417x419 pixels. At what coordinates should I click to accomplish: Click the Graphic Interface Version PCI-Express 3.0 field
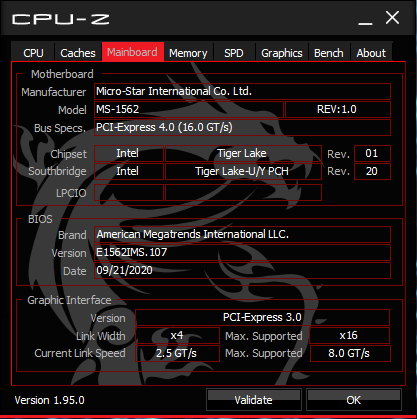click(x=262, y=317)
